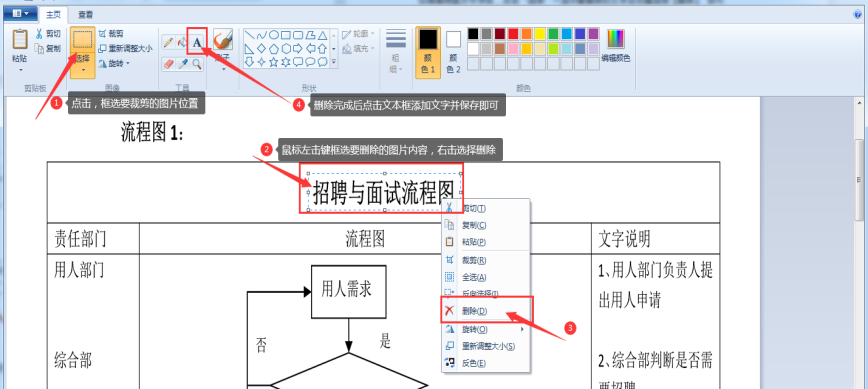Choose Copy (复制(C)) in context menu
868x389 pixels.
pyautogui.click(x=485, y=225)
